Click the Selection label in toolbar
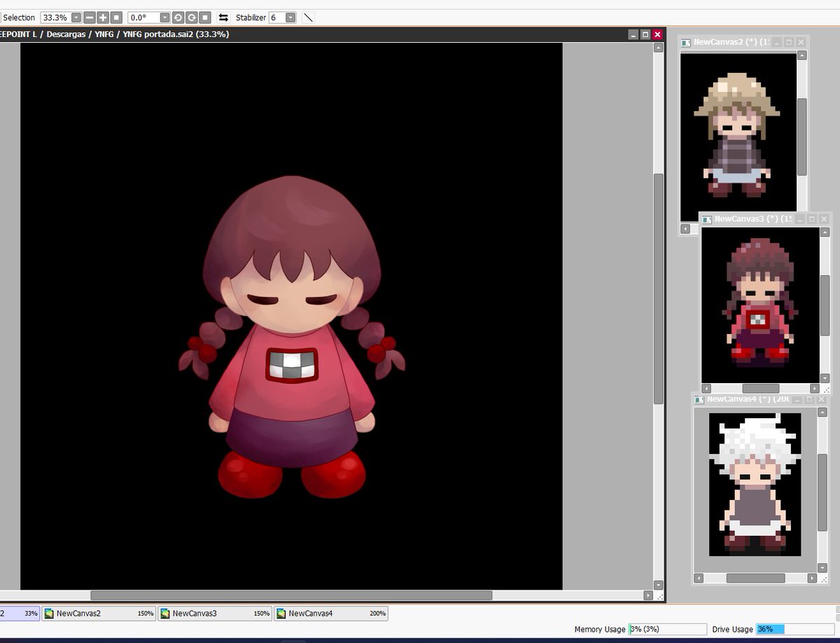The image size is (840, 643). pyautogui.click(x=19, y=18)
